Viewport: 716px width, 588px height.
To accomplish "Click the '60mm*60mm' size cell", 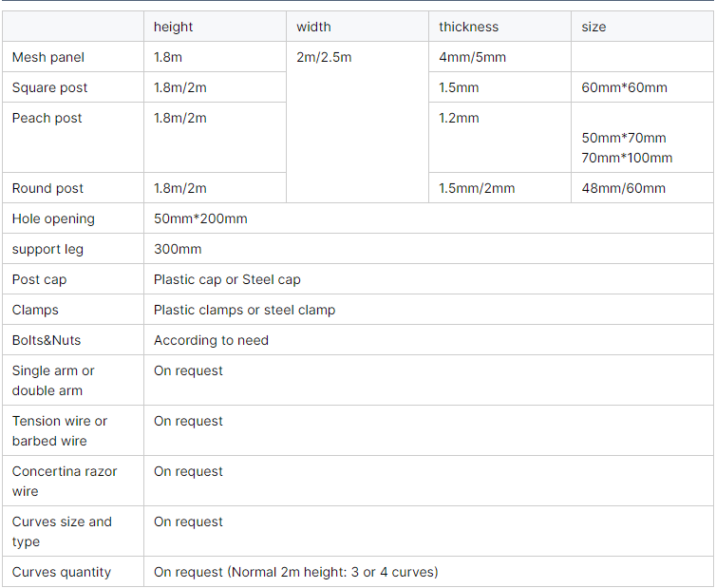I will pos(642,87).
